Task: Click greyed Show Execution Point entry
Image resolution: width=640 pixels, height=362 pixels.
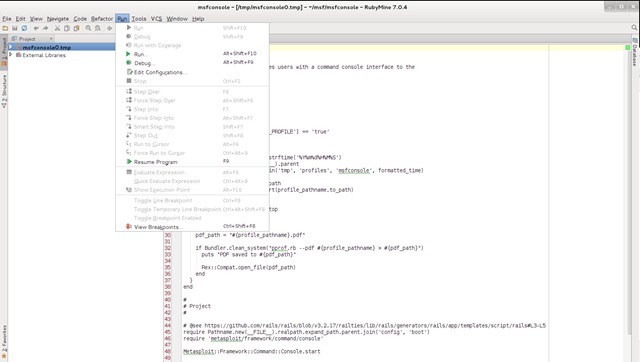Action: click(192, 190)
